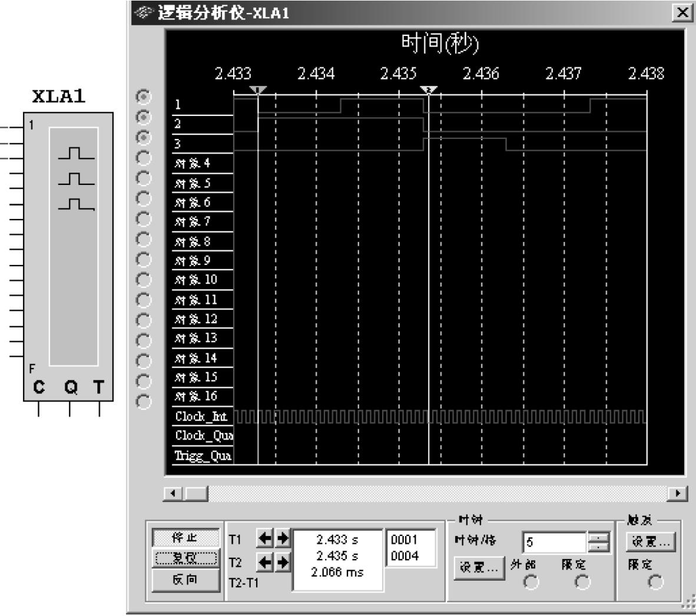
Task: Open trigger 设置 settings button
Action: [x=651, y=541]
